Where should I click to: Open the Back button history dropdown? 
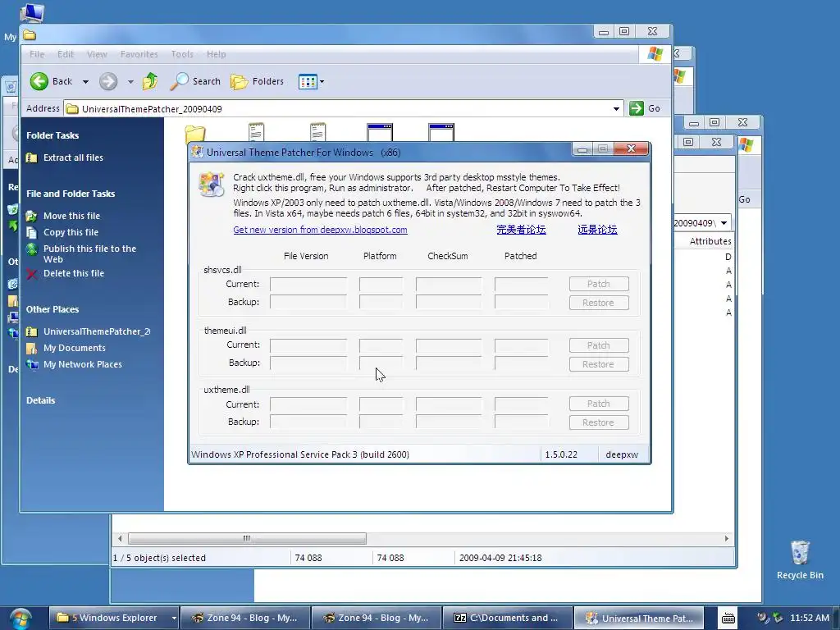[x=85, y=82]
